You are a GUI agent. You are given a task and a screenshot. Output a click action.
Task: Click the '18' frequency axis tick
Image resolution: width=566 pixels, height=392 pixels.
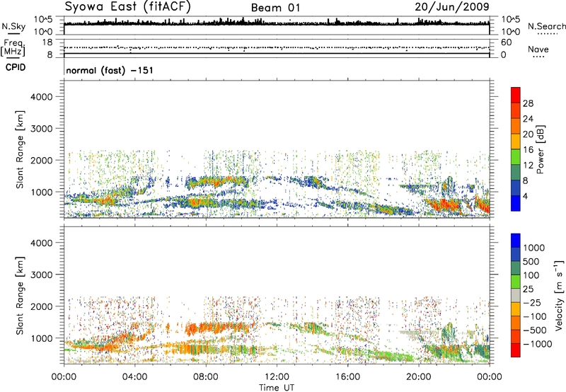pos(47,42)
